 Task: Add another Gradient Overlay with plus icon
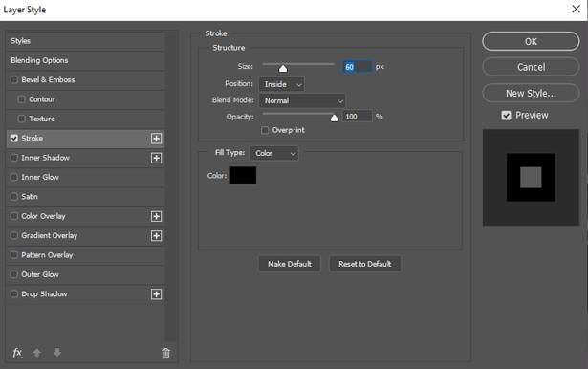pyautogui.click(x=157, y=236)
